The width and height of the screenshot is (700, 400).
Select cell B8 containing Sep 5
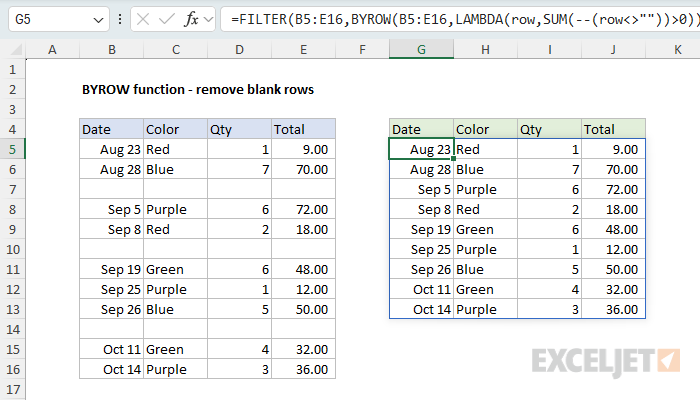(x=112, y=209)
